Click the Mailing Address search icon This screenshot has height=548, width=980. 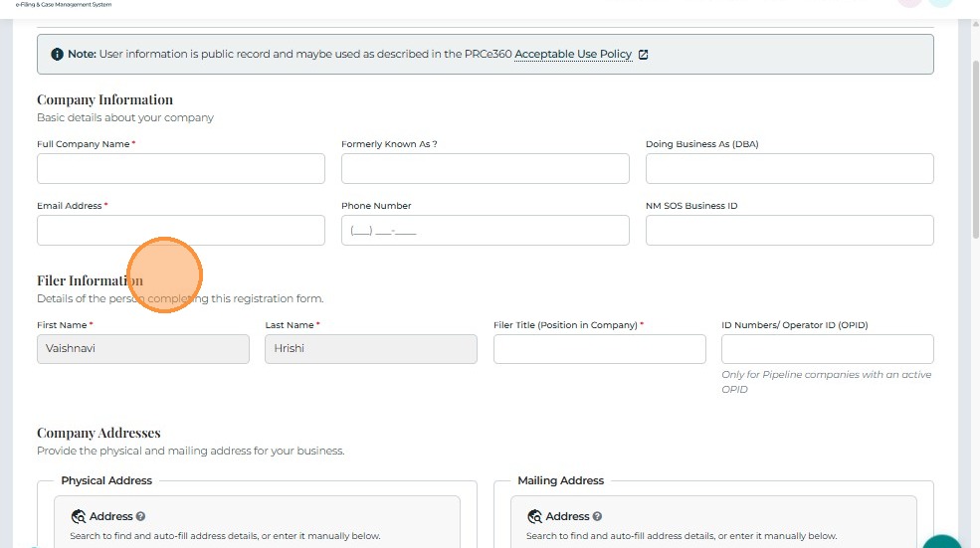(534, 516)
